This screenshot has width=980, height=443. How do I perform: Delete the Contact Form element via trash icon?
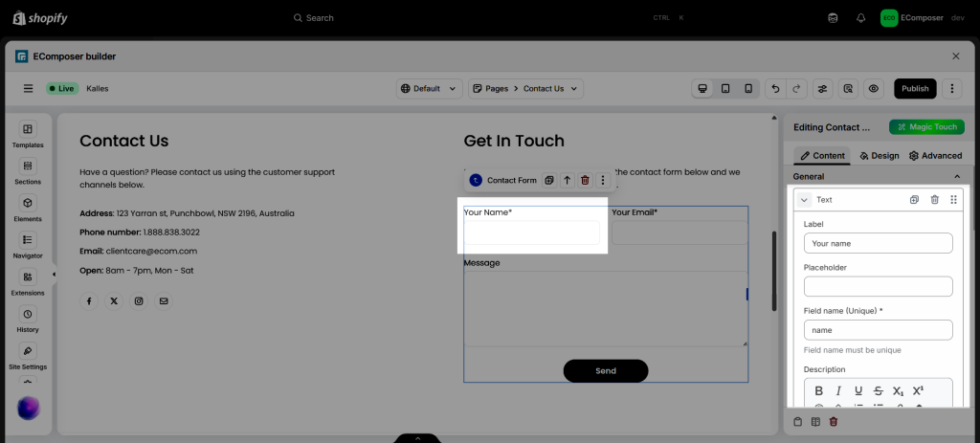[x=585, y=180]
